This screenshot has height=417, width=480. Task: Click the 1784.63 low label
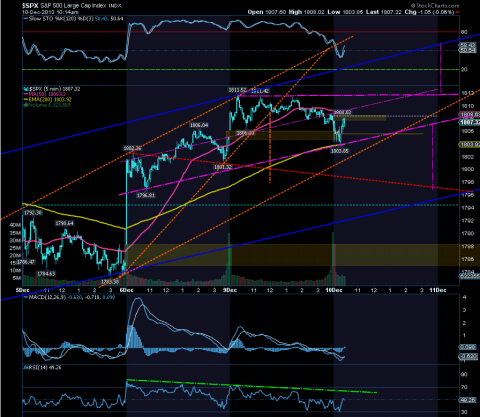click(46, 274)
